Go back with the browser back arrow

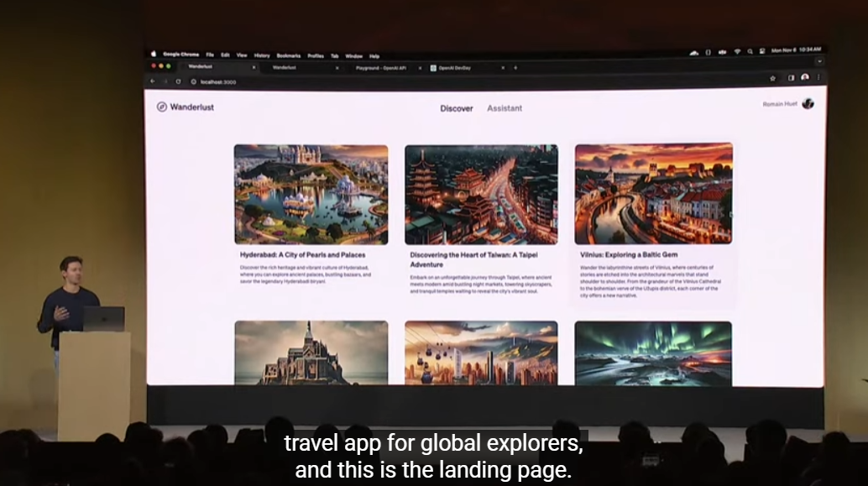[153, 81]
